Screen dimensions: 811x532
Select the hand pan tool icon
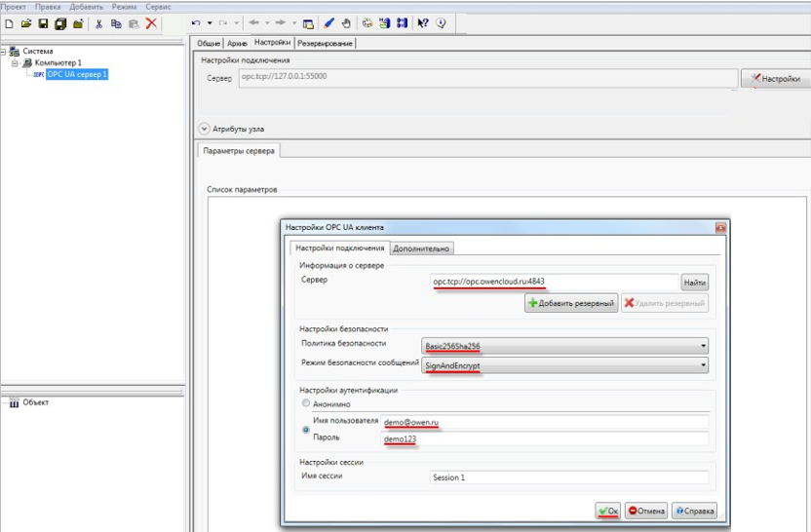(x=346, y=23)
